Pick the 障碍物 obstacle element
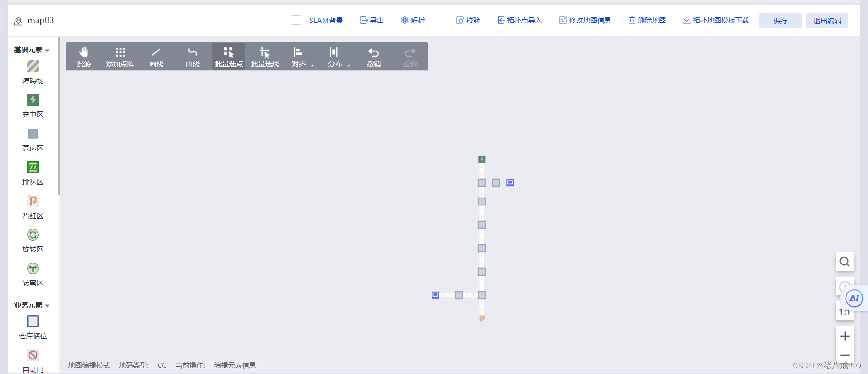The height and width of the screenshot is (374, 868). coord(33,72)
